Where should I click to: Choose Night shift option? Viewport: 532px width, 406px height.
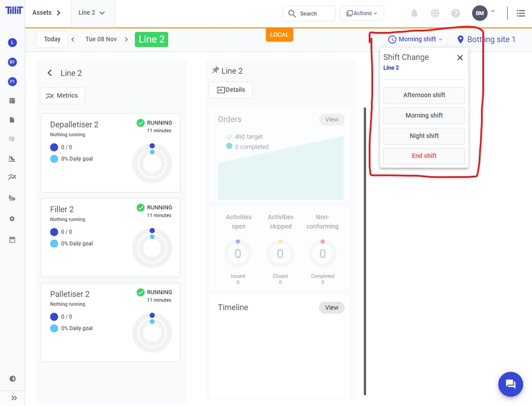click(x=424, y=136)
